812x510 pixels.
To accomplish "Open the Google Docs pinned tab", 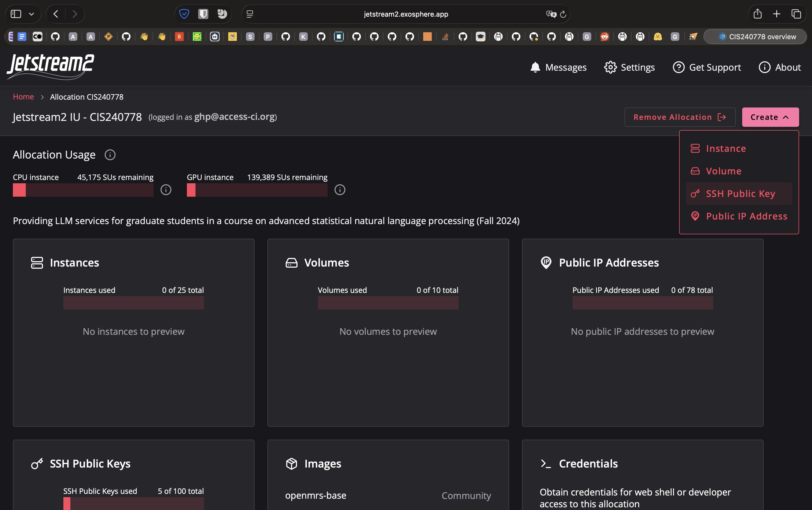I will pos(22,37).
